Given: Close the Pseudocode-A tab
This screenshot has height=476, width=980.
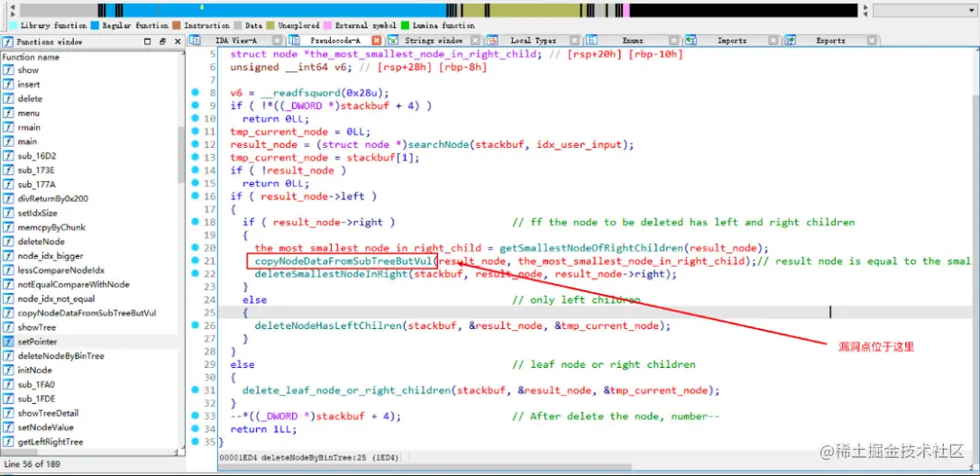Looking at the screenshot, I should tap(376, 41).
